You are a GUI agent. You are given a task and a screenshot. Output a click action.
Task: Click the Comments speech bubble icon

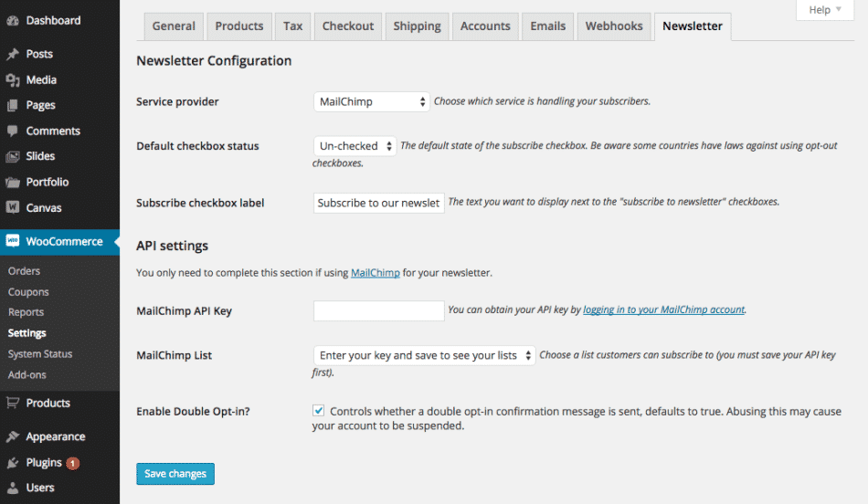tap(13, 131)
